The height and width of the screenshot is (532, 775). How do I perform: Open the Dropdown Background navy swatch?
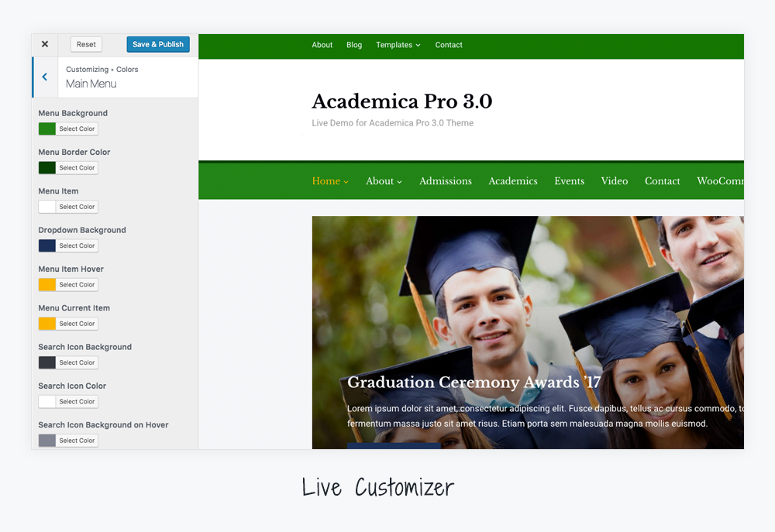click(x=47, y=246)
